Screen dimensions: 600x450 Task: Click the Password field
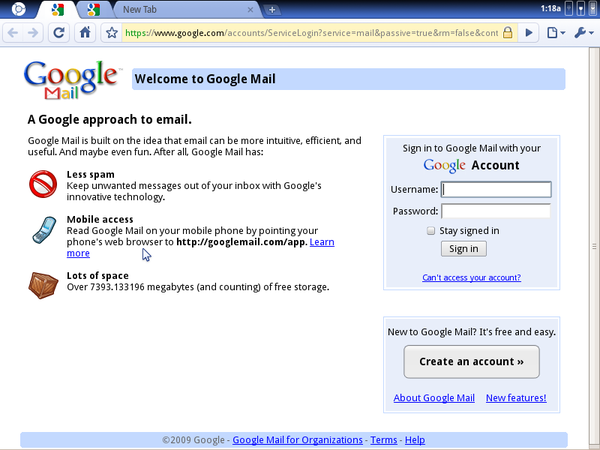click(496, 211)
